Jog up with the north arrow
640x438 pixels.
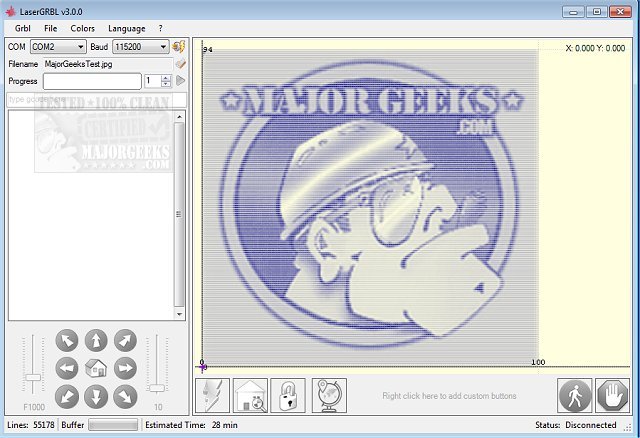(96, 340)
